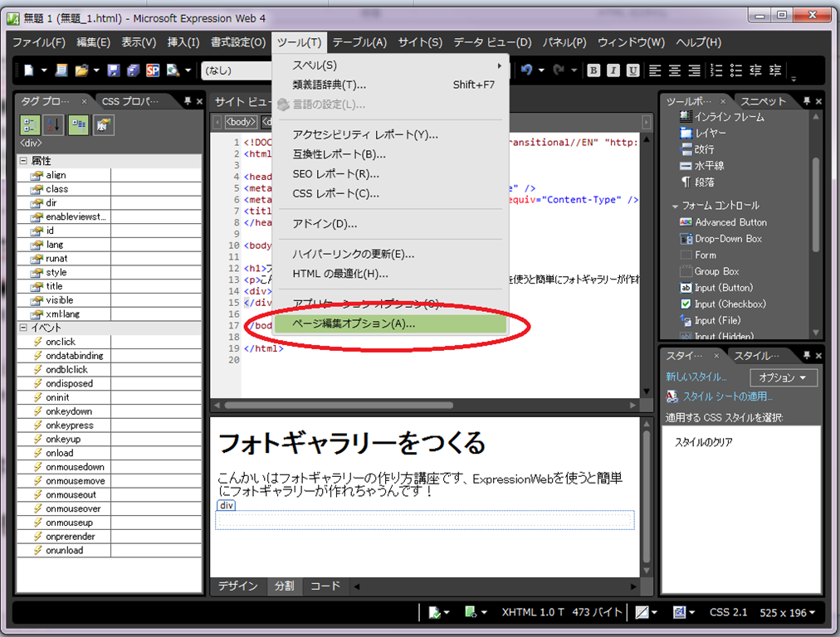Click the Undo arrow icon

click(526, 71)
